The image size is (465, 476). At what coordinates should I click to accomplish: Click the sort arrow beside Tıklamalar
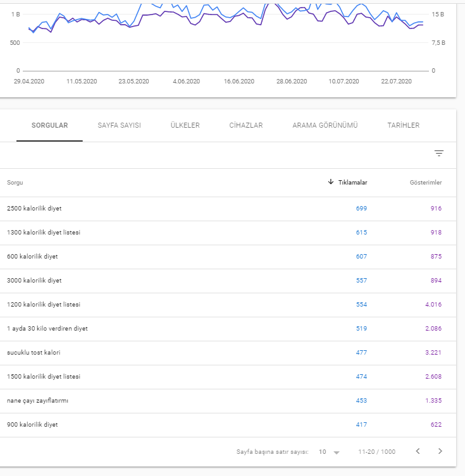pos(331,182)
